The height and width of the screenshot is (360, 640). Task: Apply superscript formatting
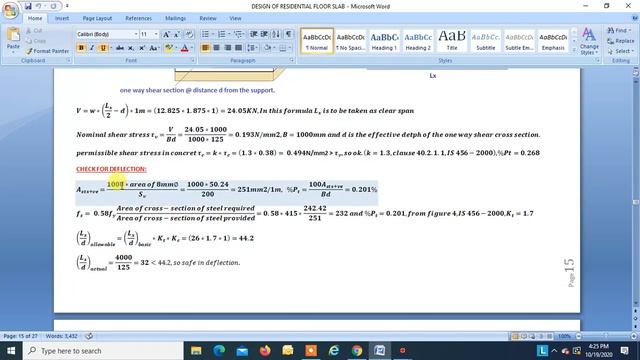click(142, 48)
